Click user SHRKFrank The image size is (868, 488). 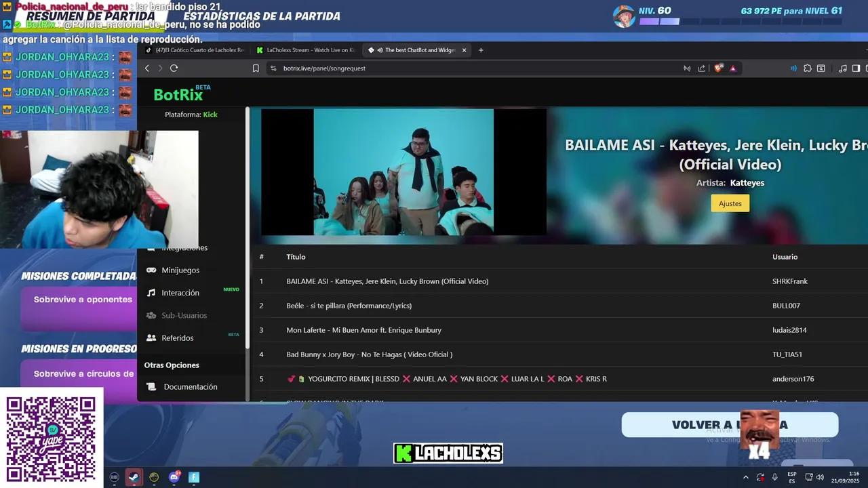tap(790, 281)
